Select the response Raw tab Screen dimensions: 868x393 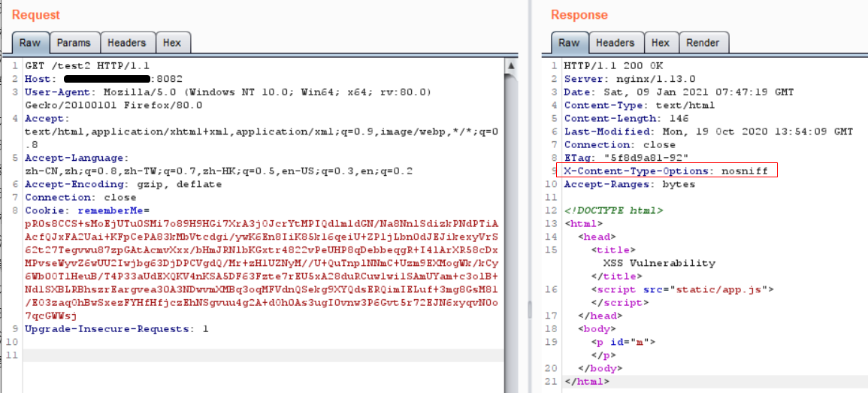(569, 43)
